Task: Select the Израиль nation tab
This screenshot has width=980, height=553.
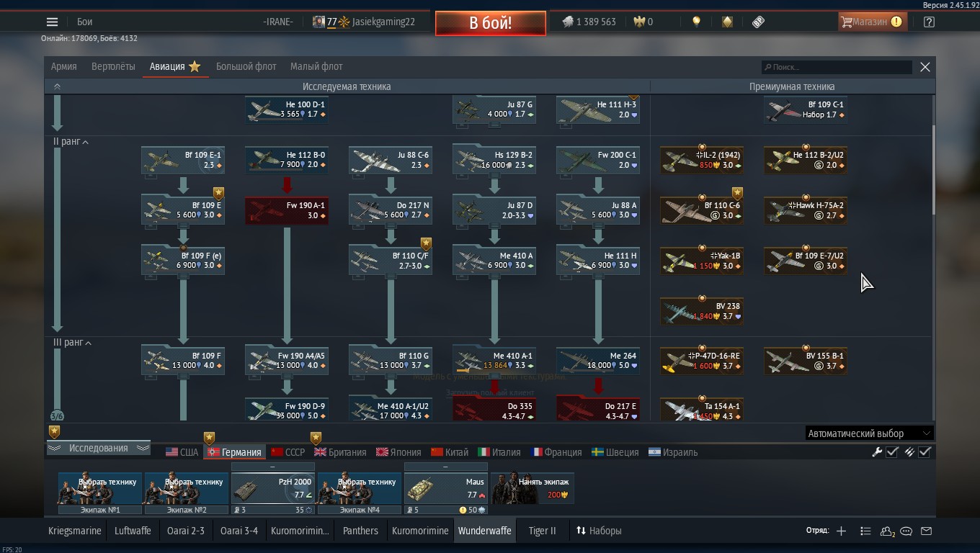Action: (x=673, y=452)
